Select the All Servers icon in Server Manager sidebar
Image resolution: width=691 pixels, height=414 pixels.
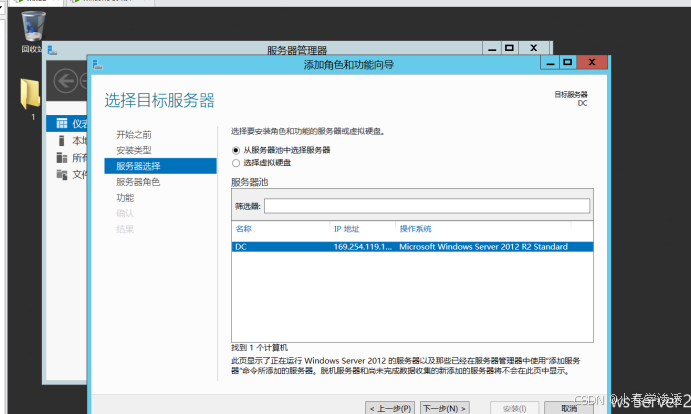(62, 157)
